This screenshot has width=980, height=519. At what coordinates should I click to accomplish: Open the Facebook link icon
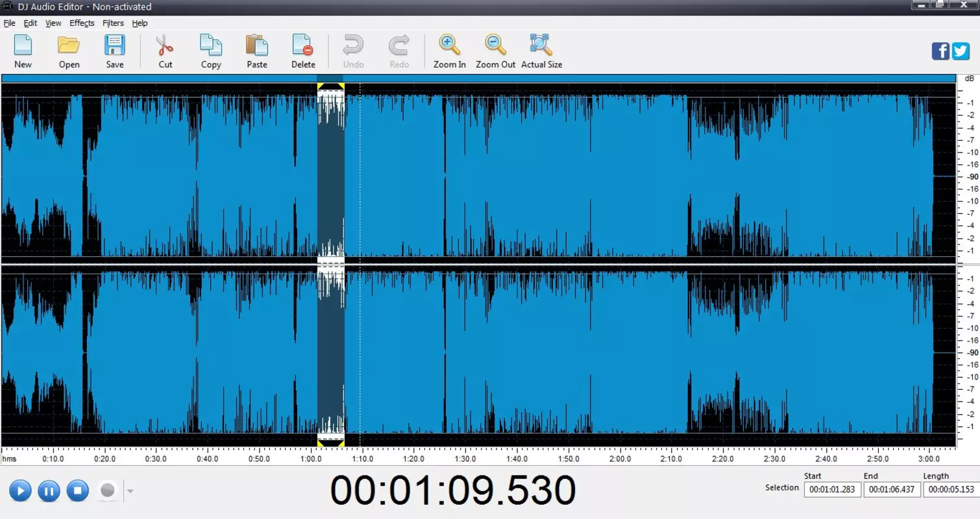pos(940,51)
